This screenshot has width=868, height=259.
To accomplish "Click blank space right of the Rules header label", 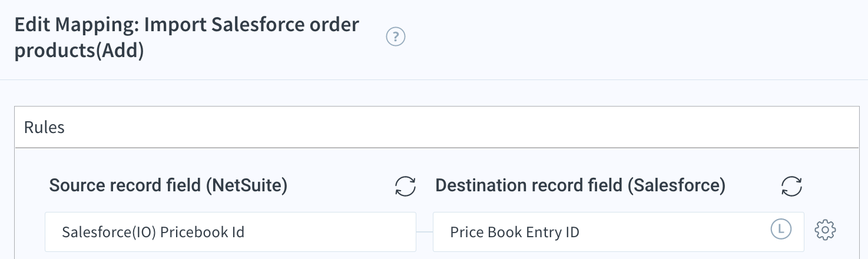I will pos(459,127).
